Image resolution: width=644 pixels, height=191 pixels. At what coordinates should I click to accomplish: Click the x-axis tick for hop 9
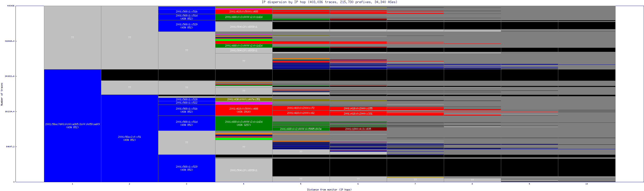pyautogui.click(x=529, y=184)
